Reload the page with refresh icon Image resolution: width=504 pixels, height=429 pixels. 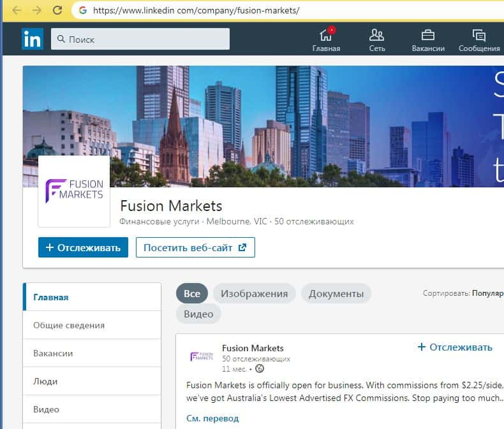pos(57,10)
